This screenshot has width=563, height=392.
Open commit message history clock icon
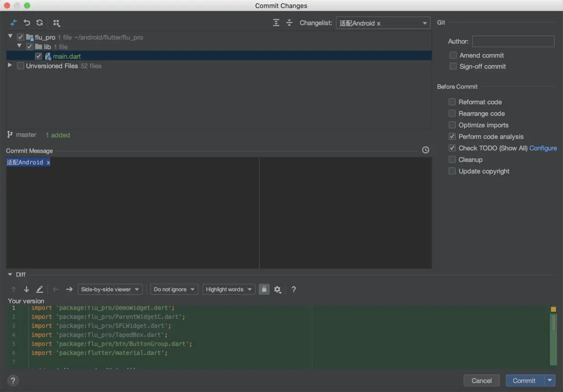425,150
